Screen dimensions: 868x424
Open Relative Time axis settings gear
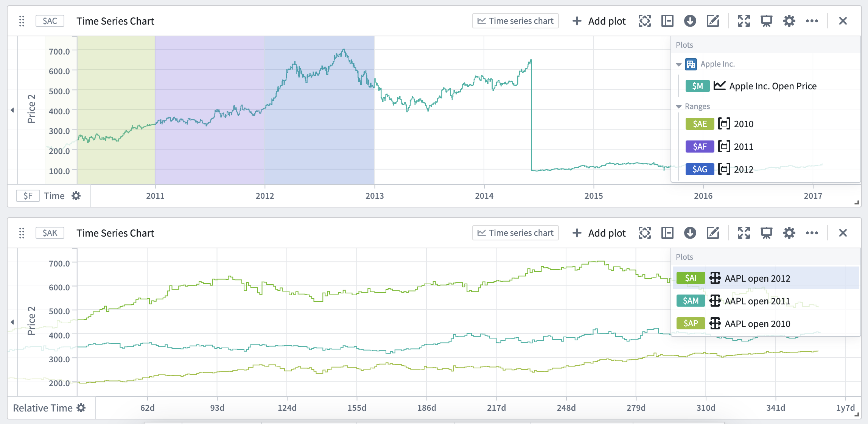pos(81,408)
